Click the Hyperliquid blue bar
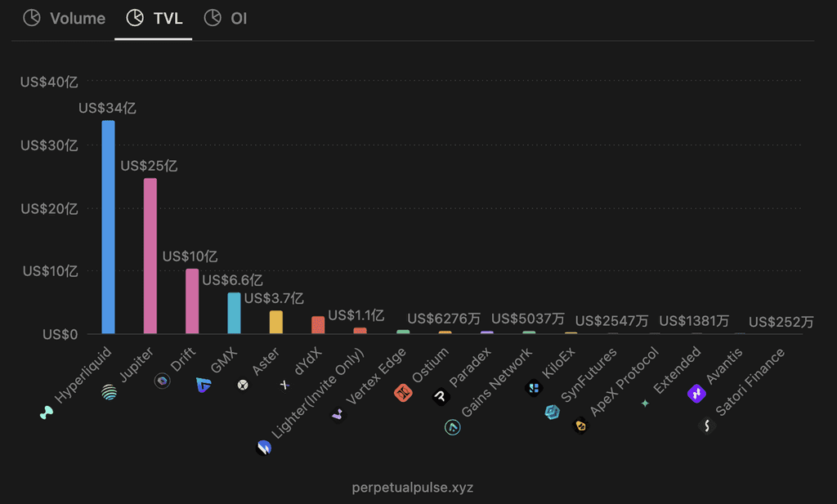Viewport: 837px width, 504px height. (x=109, y=227)
